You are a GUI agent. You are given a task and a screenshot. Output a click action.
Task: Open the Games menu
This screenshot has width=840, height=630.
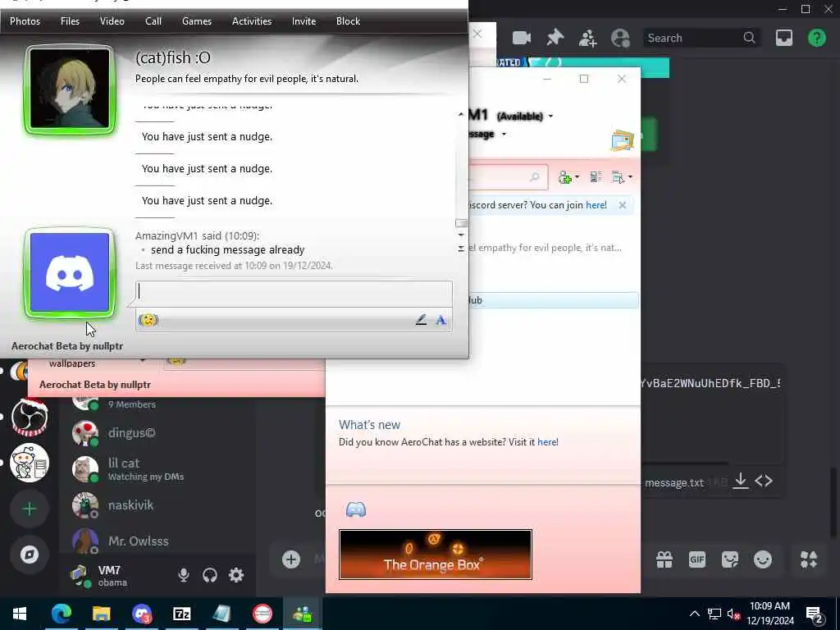pos(197,21)
